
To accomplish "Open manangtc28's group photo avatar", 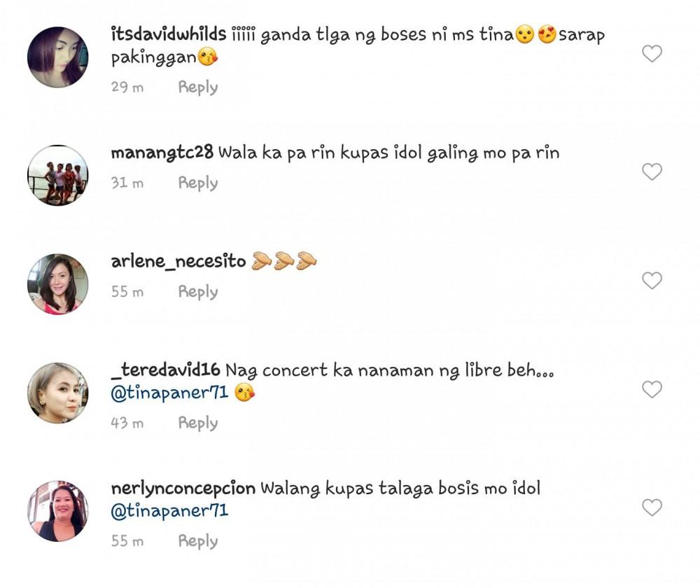I will [x=57, y=175].
